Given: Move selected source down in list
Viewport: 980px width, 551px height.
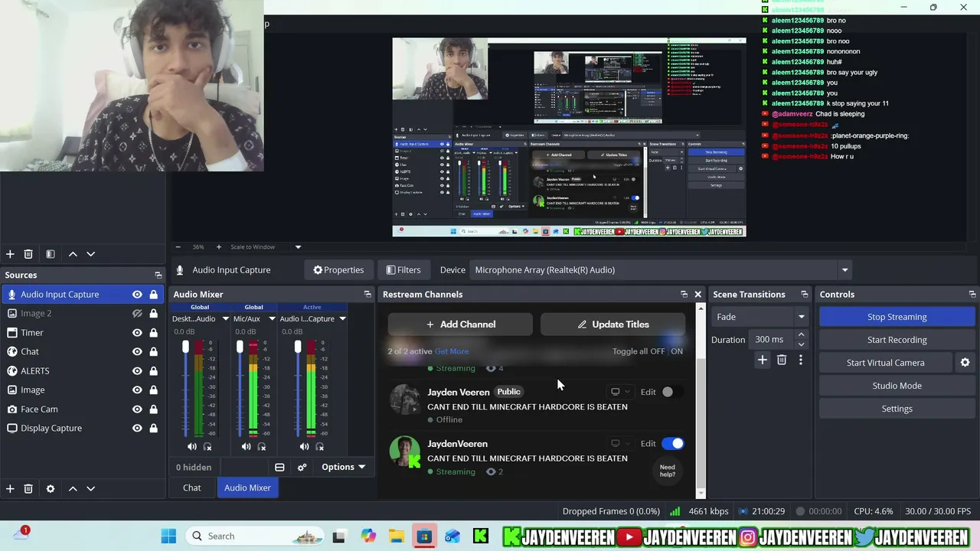Looking at the screenshot, I should 90,488.
